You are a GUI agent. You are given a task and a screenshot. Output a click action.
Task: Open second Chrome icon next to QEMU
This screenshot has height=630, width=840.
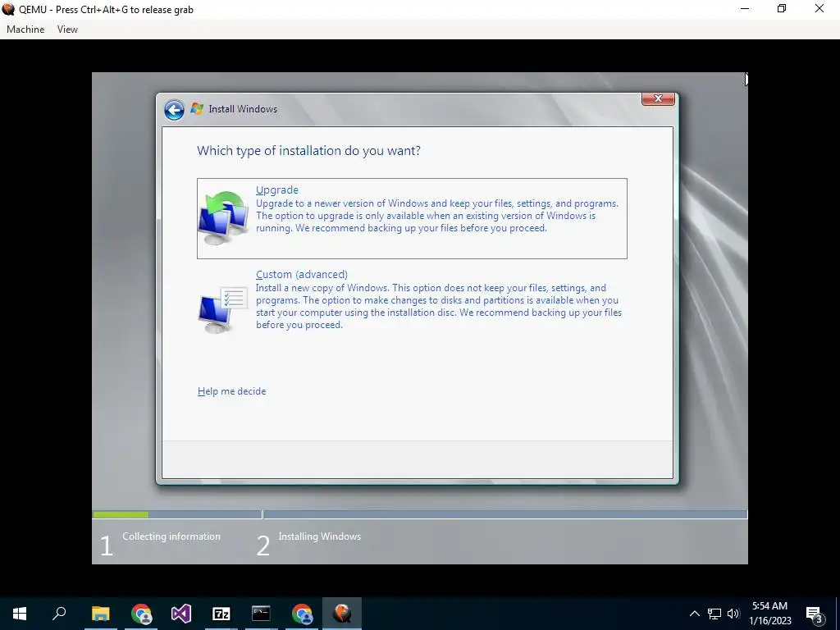tap(302, 614)
